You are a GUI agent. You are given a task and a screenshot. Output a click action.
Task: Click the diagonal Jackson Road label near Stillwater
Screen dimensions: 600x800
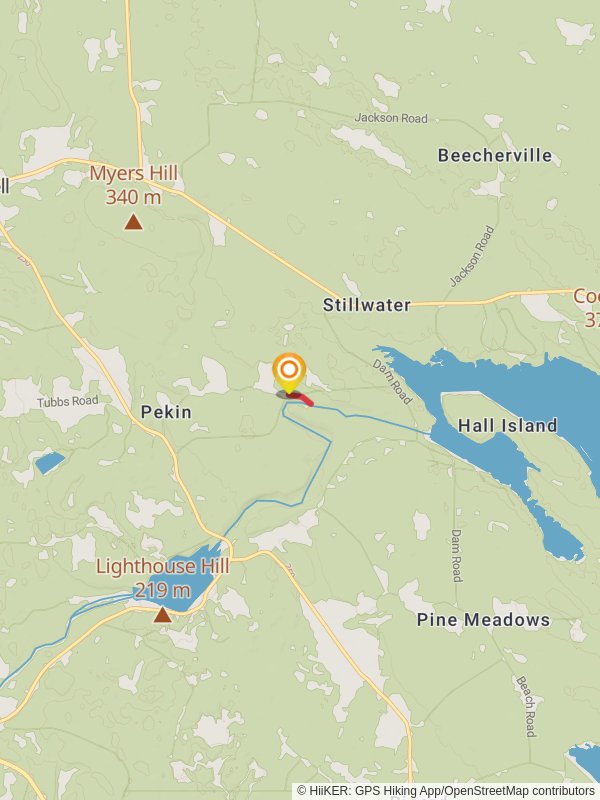[472, 256]
